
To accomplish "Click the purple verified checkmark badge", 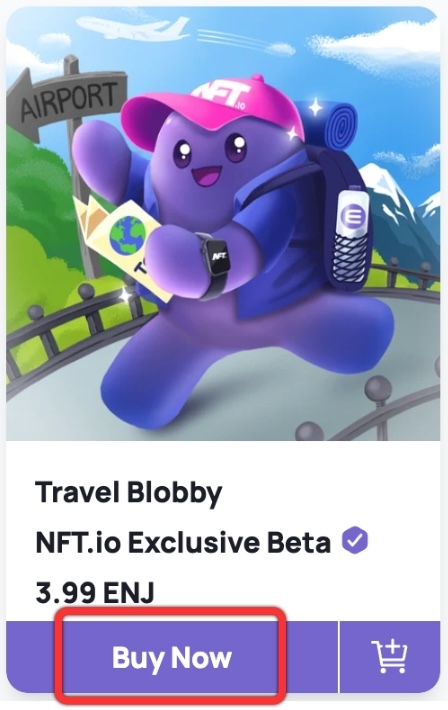I will [x=355, y=541].
